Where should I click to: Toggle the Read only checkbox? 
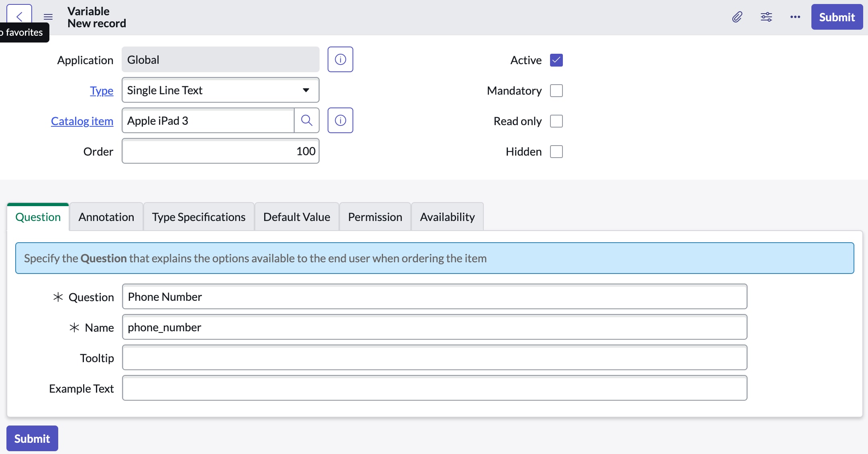pyautogui.click(x=556, y=121)
